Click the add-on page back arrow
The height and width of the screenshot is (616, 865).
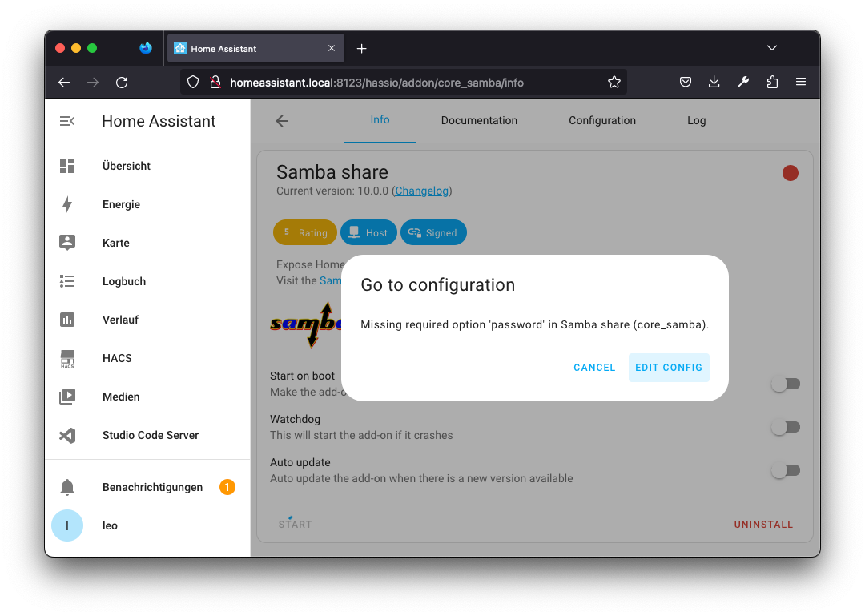pos(282,121)
